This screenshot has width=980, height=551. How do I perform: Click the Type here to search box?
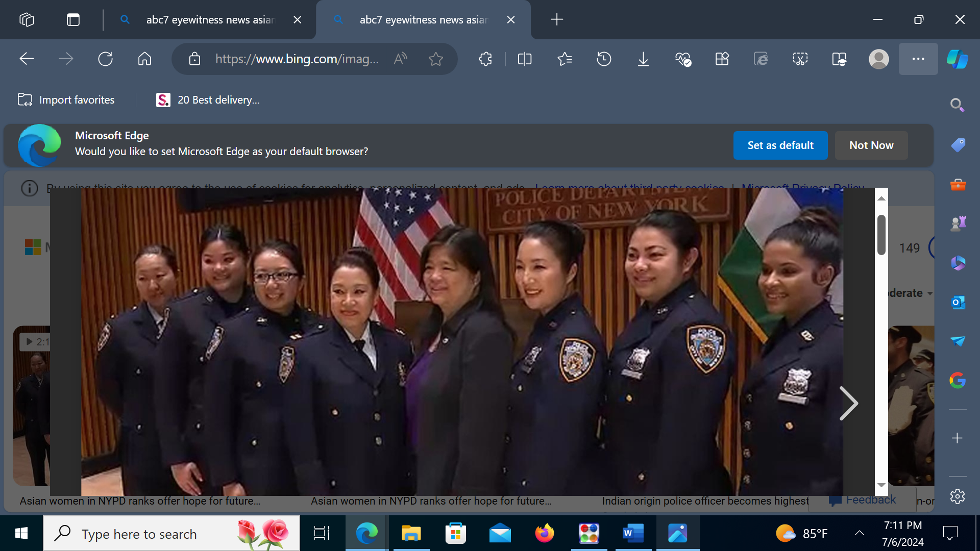pyautogui.click(x=171, y=534)
